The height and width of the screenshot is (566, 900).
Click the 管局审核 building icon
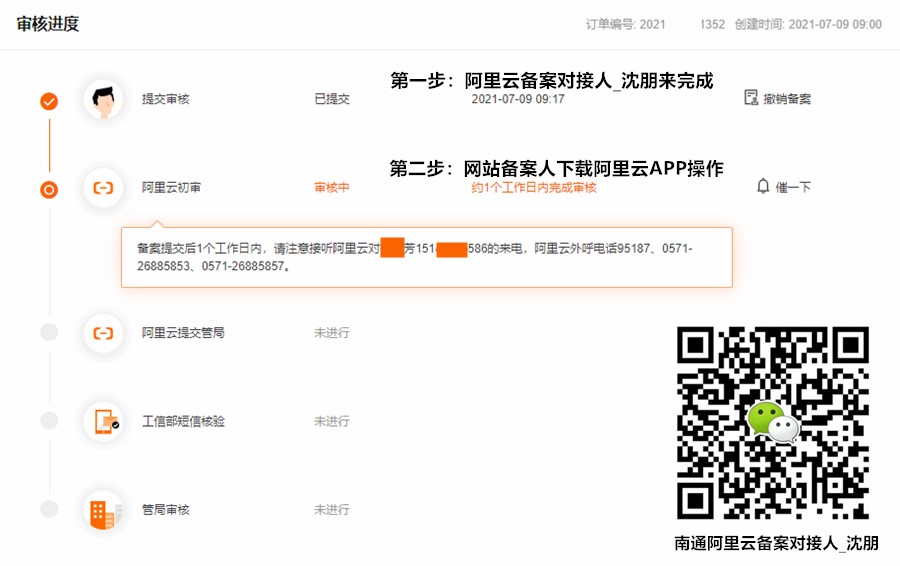[x=103, y=509]
